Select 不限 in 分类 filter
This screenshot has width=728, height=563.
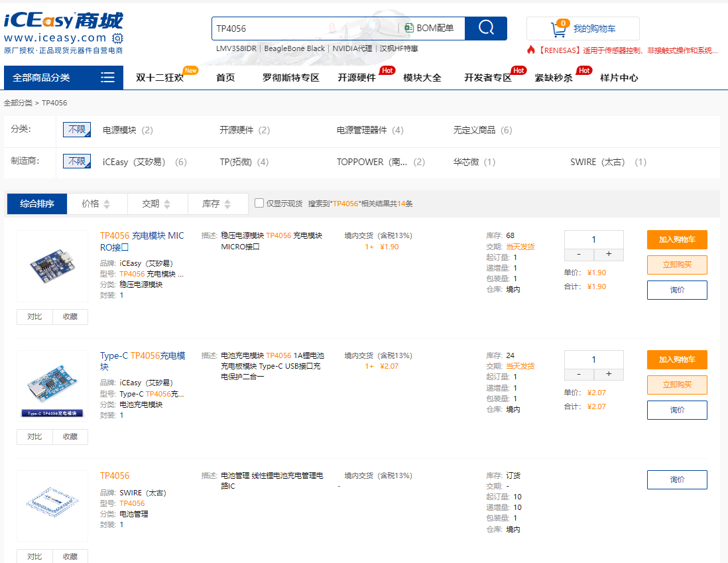(77, 129)
